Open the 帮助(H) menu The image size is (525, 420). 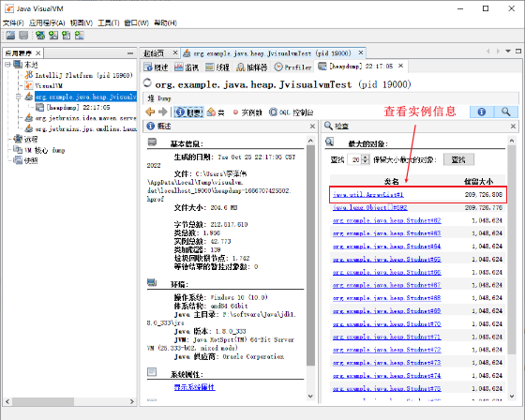point(165,22)
